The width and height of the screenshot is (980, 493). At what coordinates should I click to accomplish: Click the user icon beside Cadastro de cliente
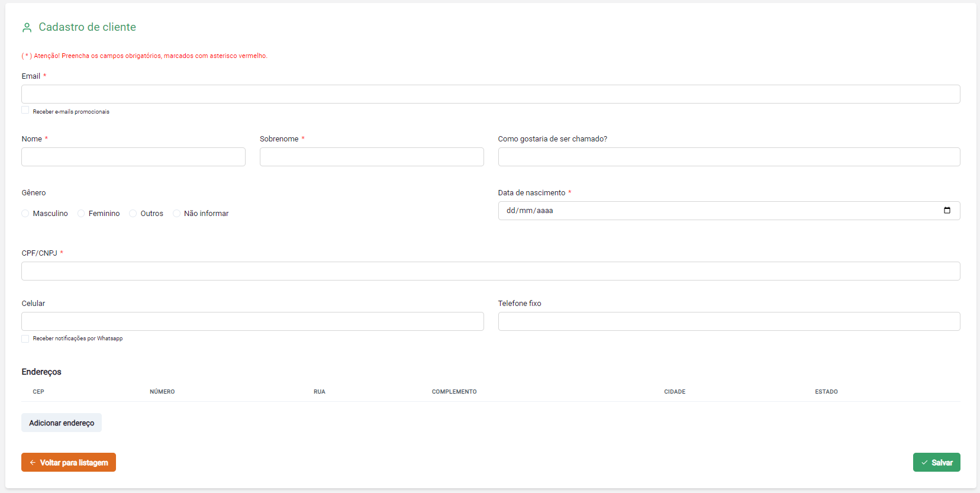tap(27, 28)
